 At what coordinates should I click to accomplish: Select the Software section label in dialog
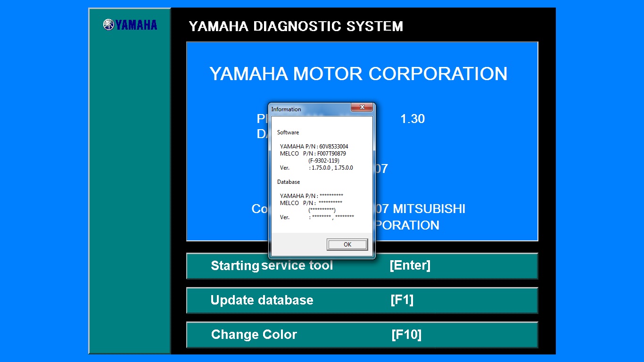click(288, 132)
